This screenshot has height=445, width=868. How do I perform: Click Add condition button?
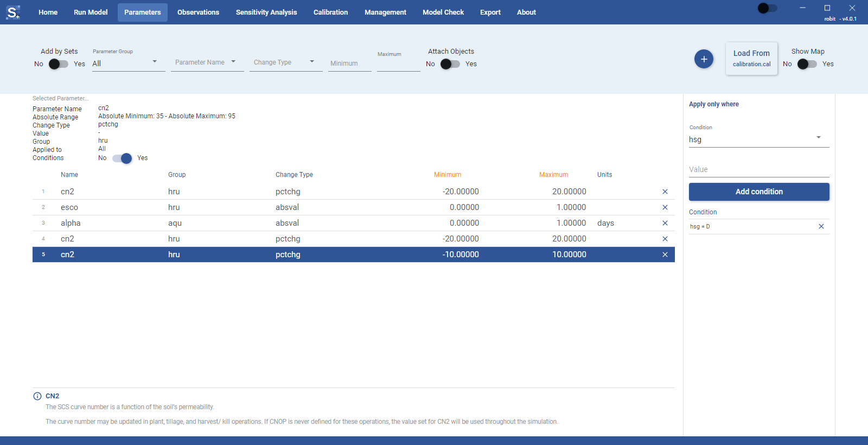759,192
